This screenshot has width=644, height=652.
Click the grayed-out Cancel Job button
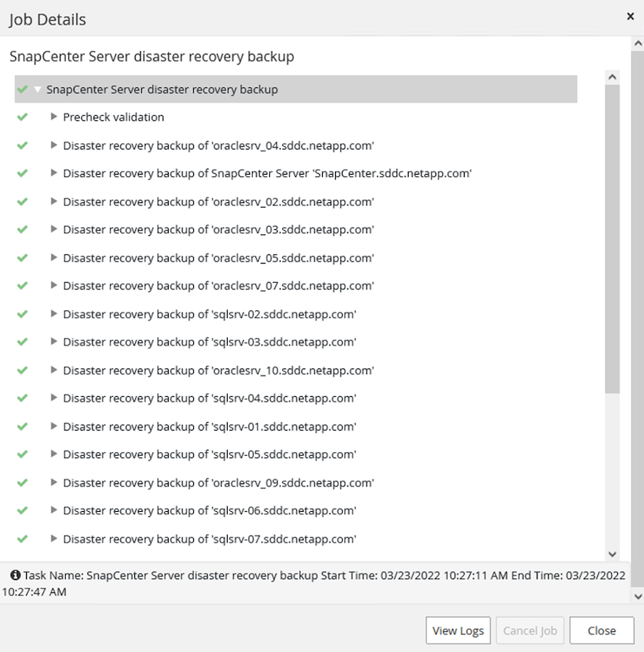point(530,631)
